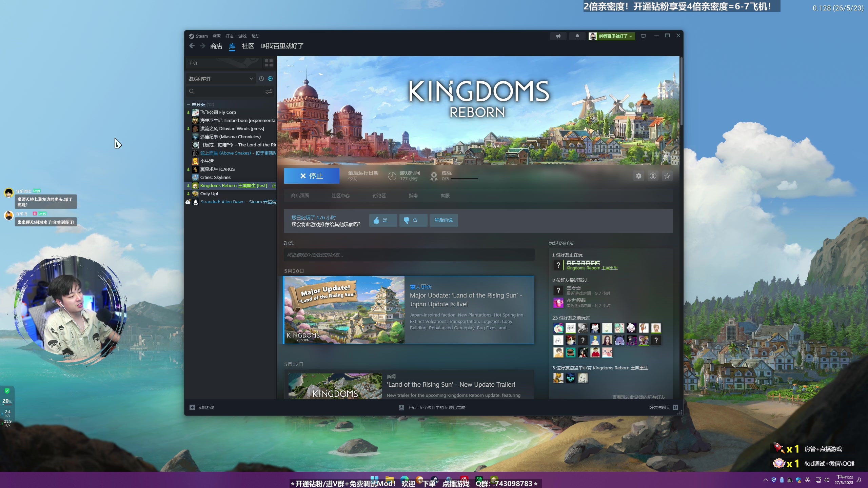
Task: Open the 讨论区 discussions link
Action: pos(379,196)
